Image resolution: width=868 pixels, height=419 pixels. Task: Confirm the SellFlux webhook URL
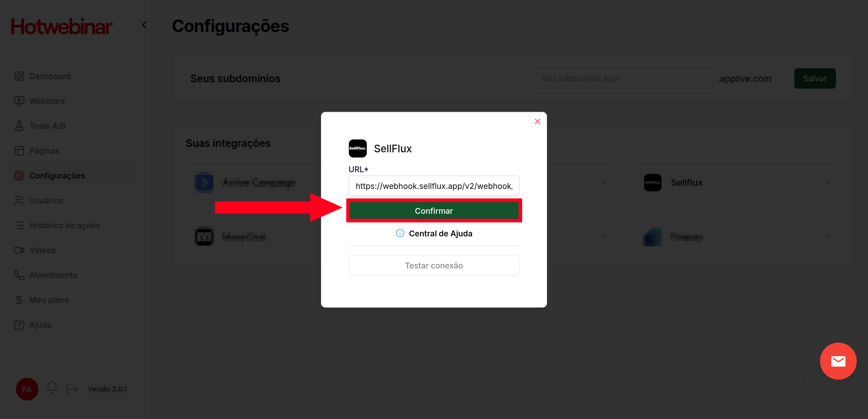pyautogui.click(x=434, y=211)
